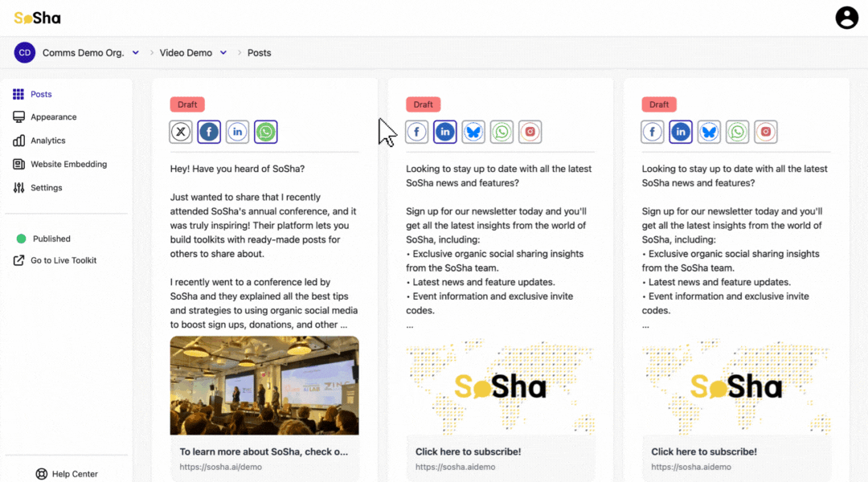Toggle Instagram on the middle post
The image size is (868, 482).
point(530,132)
